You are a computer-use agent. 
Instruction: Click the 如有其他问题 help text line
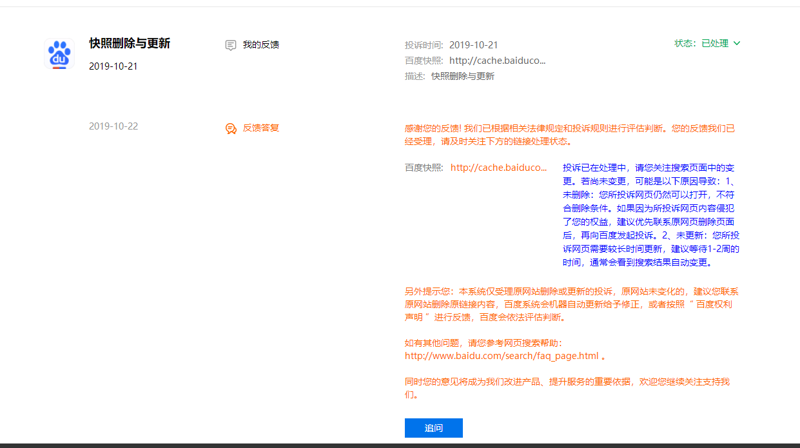coord(483,343)
